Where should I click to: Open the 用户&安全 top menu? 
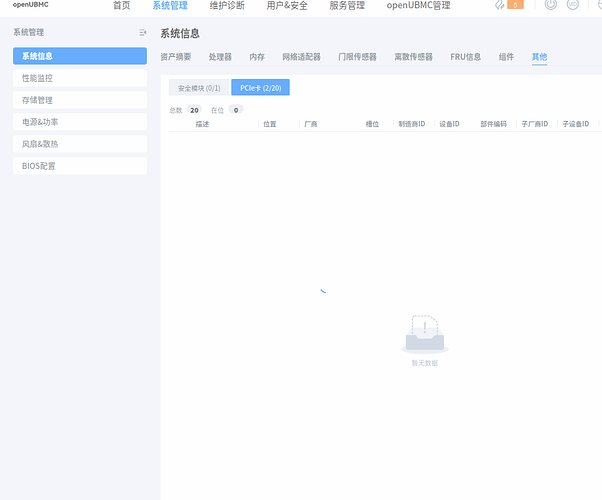tap(287, 6)
